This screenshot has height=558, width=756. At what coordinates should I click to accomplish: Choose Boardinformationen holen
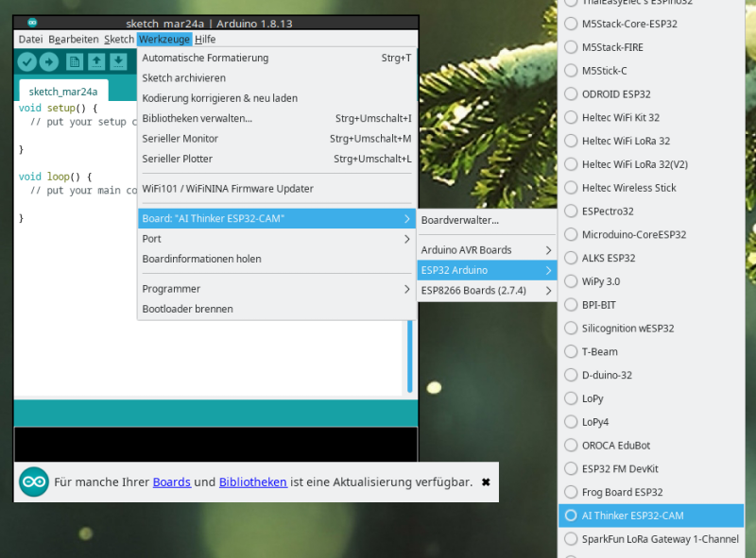(x=276, y=260)
